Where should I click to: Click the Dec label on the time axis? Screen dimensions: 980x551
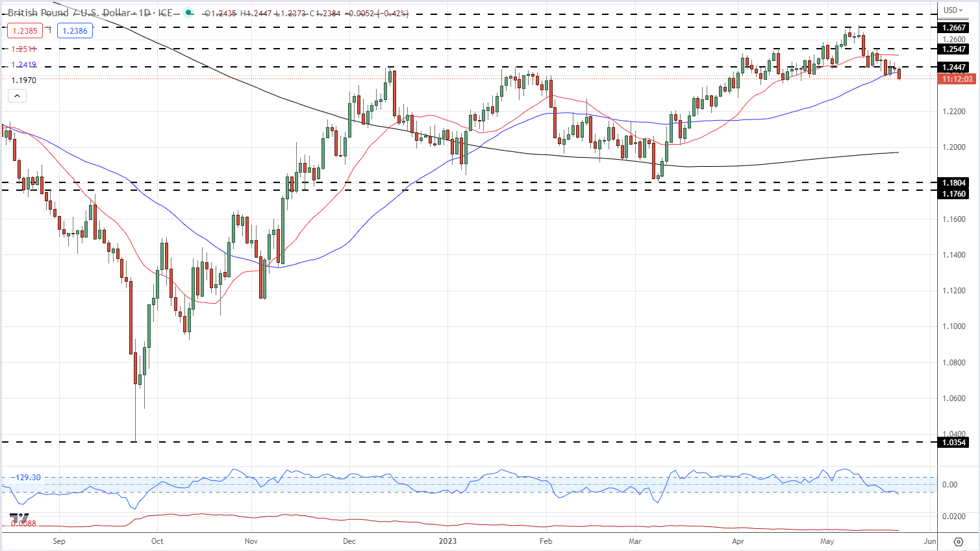pos(349,541)
